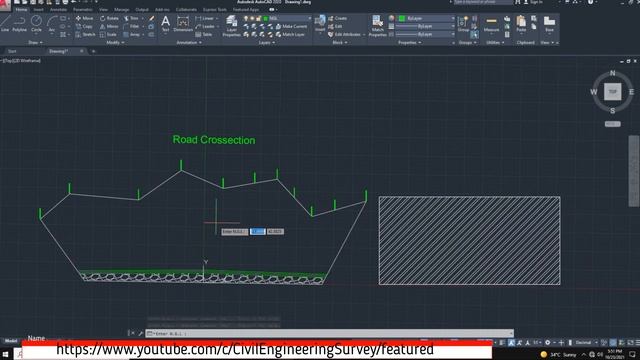
Task: Switch to the Insert ribbon tab
Action: (38, 9)
